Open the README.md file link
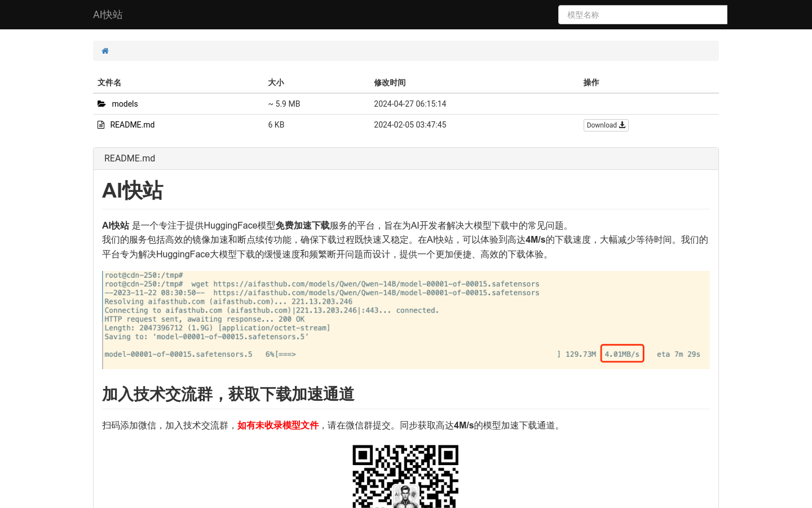Viewport: 812px width, 508px height. point(133,125)
